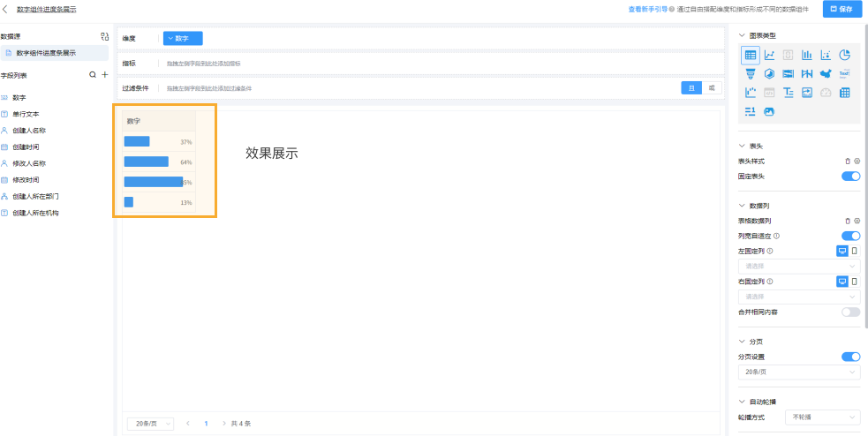This screenshot has width=868, height=436.
Task: Click the previous page arrow
Action: [188, 424]
